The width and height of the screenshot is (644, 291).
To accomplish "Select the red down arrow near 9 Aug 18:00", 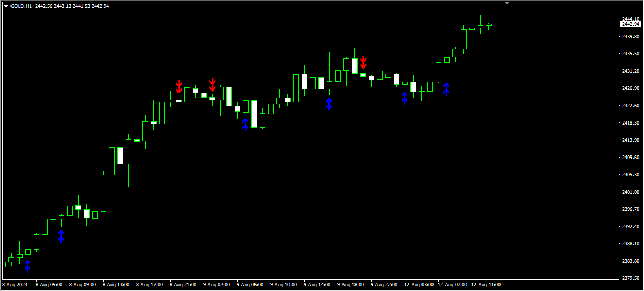I will [x=363, y=63].
